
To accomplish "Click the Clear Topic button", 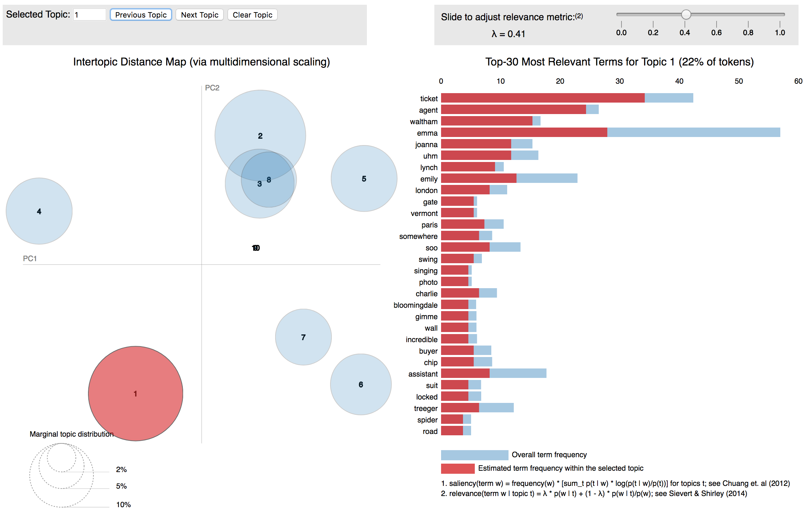I will [x=252, y=15].
